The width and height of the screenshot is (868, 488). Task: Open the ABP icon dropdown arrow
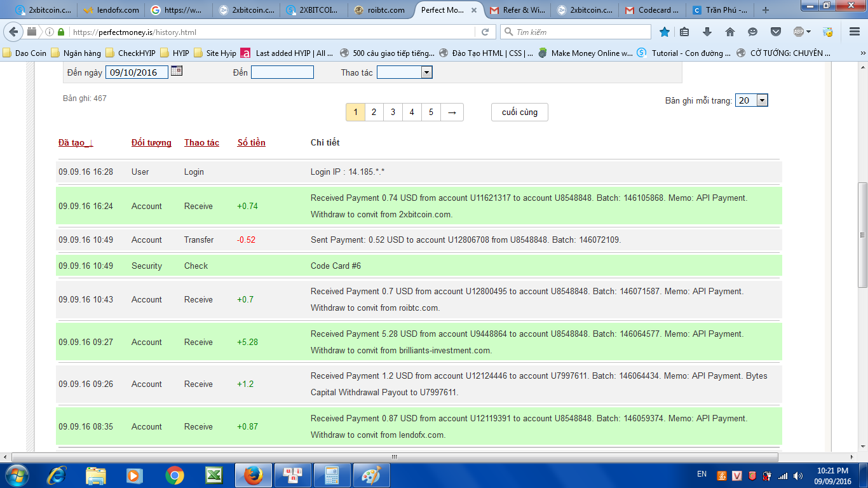point(809,32)
